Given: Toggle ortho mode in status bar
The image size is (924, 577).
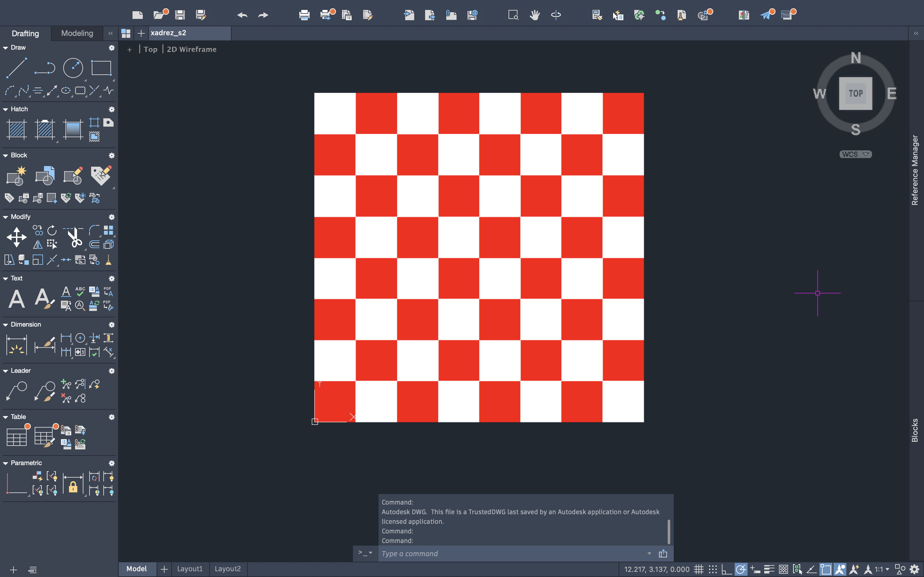Looking at the screenshot, I should click(726, 569).
